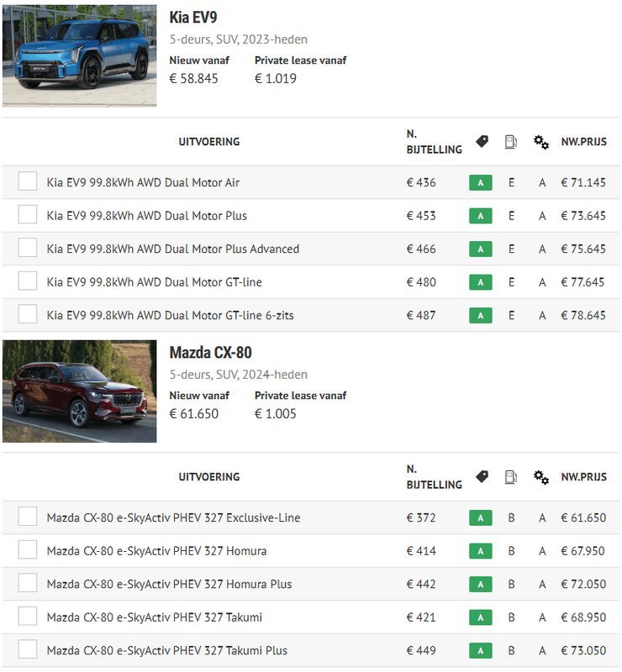The image size is (622, 672).
Task: Select checkbox for EV9 GT-line 6-zits
Action: coord(28,315)
